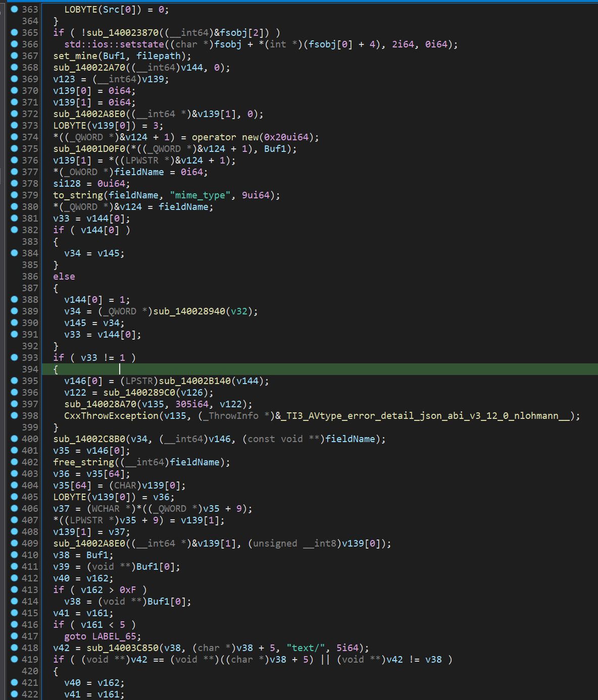Select variable v36 at start of line 403
Screen dimensions: 598x700
click(x=62, y=474)
